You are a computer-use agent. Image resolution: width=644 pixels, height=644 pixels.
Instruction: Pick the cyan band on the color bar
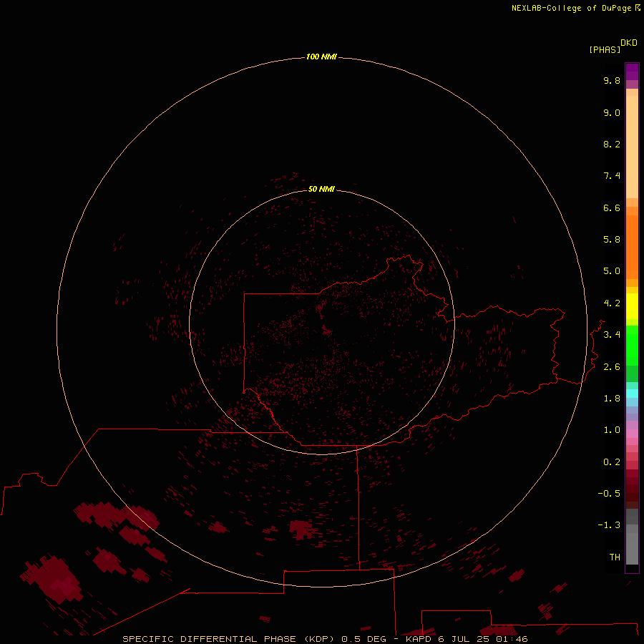tap(632, 394)
